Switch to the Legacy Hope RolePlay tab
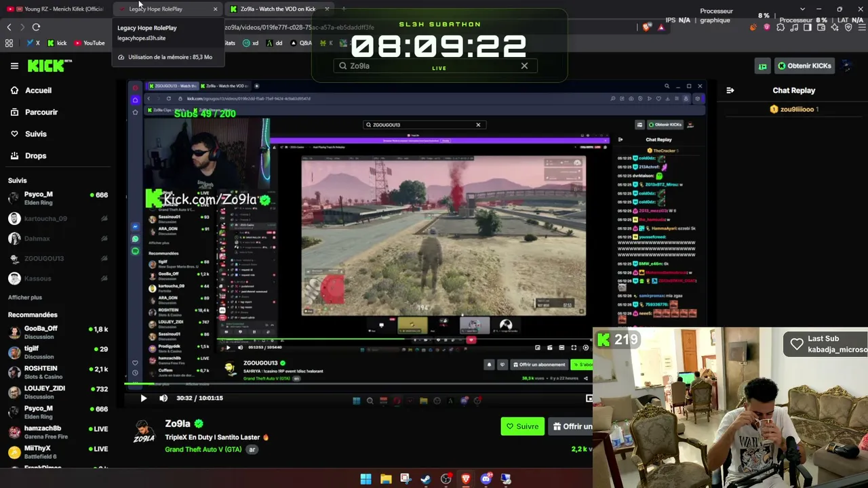 167,9
